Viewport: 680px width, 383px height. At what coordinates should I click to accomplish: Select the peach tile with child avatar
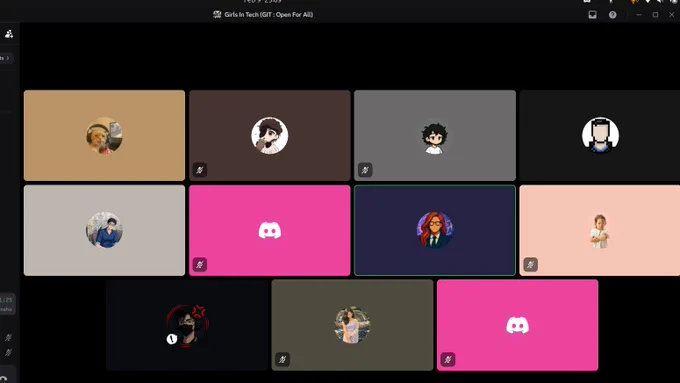[x=600, y=230]
